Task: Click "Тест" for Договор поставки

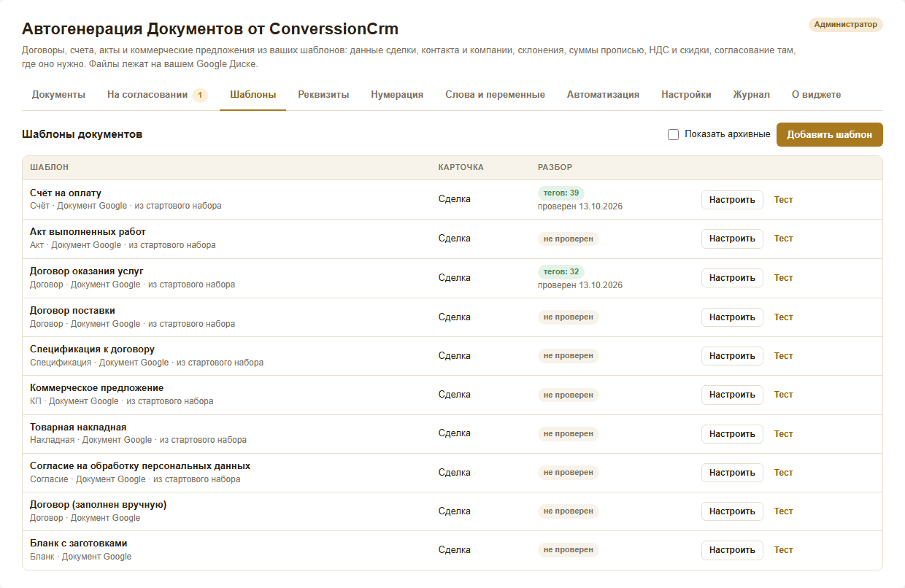Action: click(783, 317)
